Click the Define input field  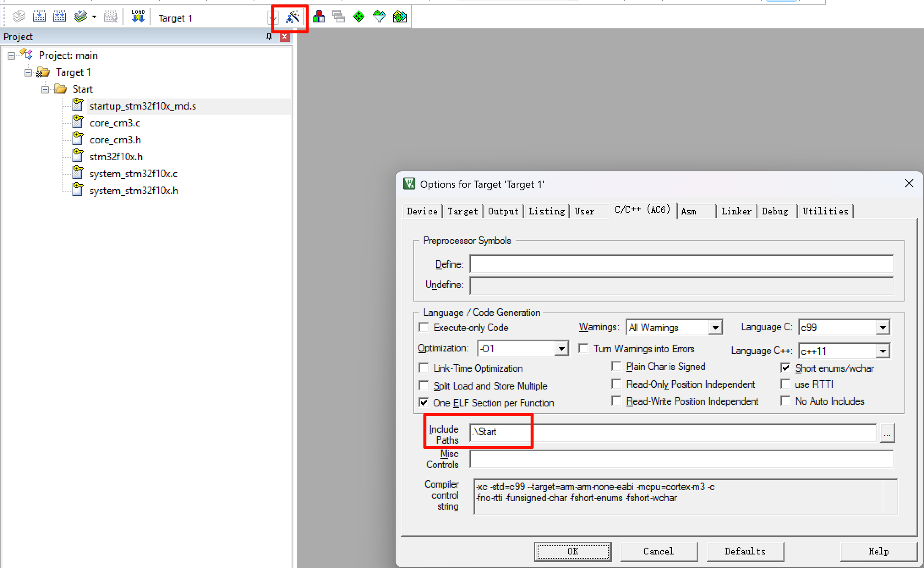click(x=681, y=264)
